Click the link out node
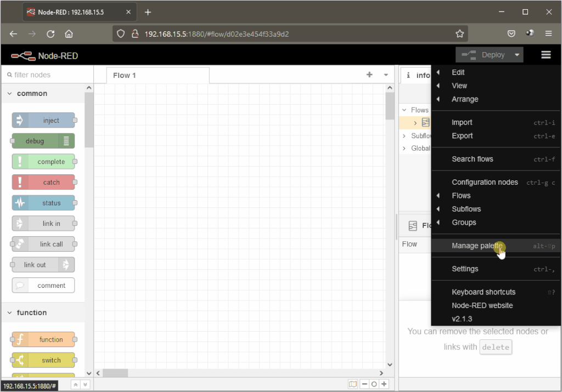The image size is (562, 392). [43, 265]
